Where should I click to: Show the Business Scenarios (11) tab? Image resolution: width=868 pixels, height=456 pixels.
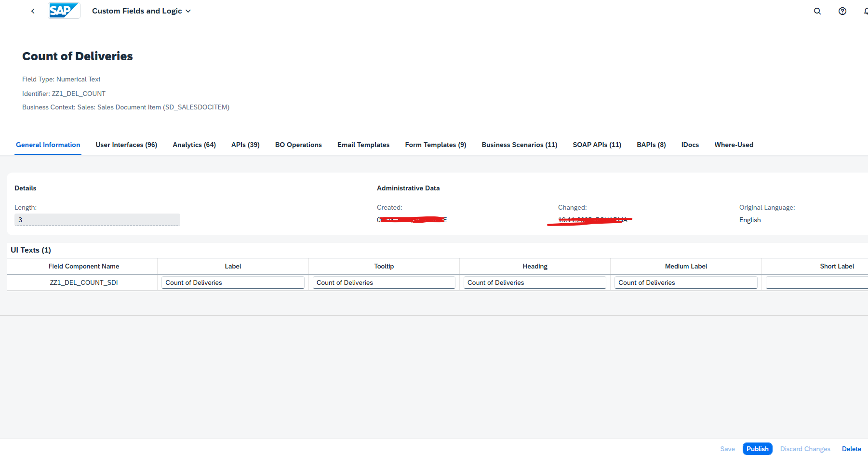[519, 145]
